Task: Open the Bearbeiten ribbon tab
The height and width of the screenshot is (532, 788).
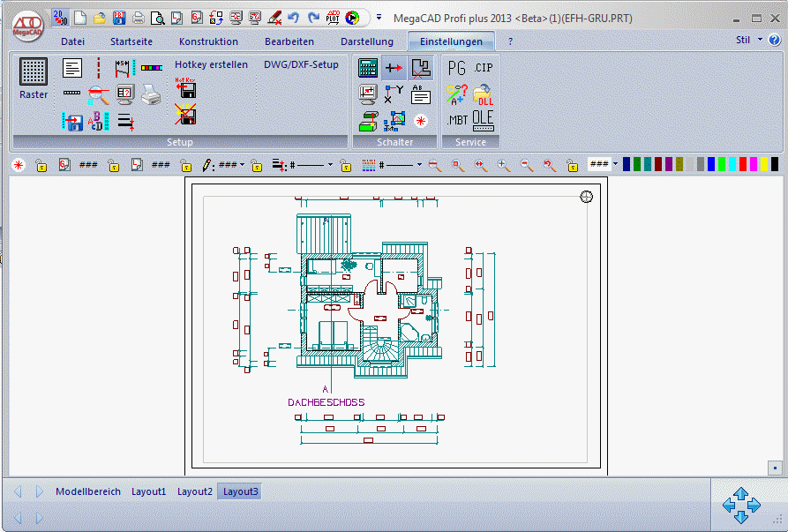Action: [289, 41]
